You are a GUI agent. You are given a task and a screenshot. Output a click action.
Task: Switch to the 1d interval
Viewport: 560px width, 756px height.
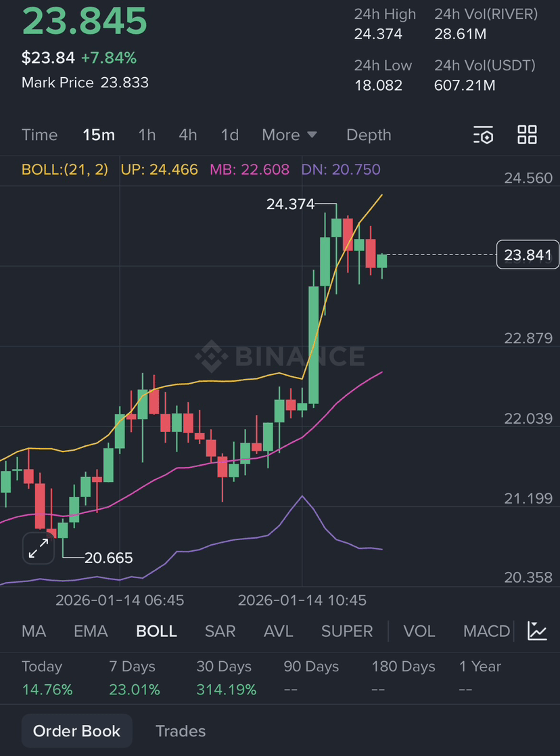tap(230, 135)
